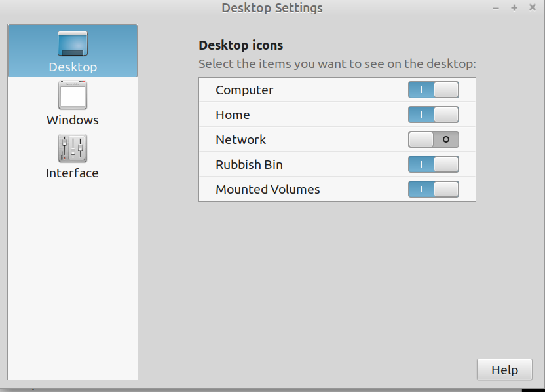Enable the Network desktop icon
545x392 pixels.
point(433,139)
